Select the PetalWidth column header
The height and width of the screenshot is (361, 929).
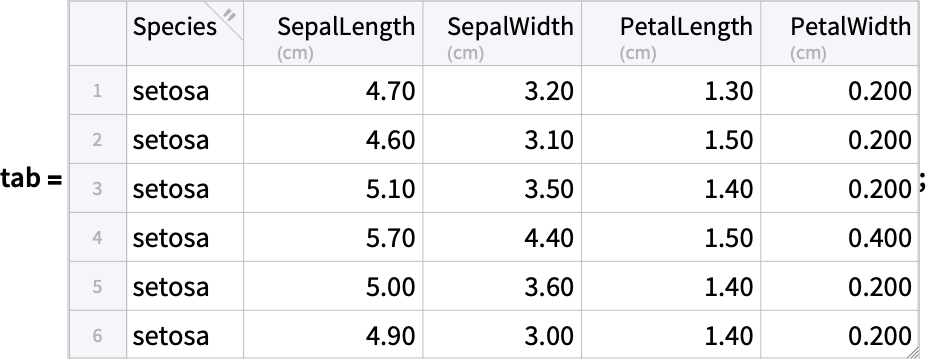(x=840, y=33)
